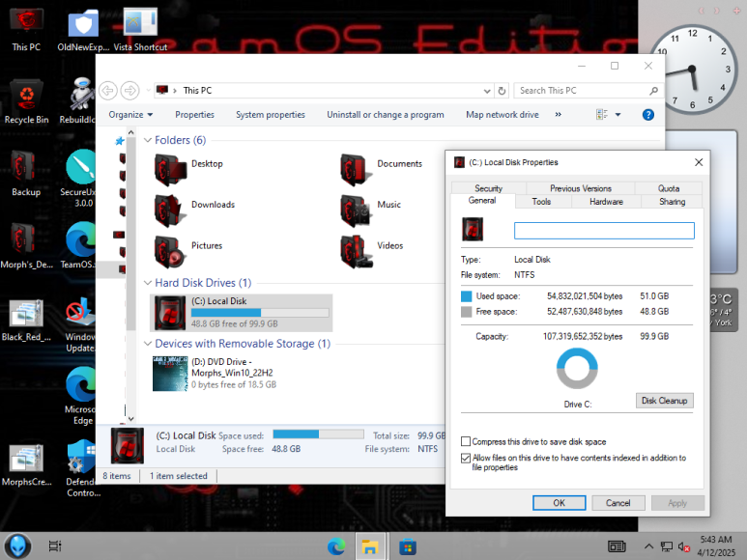Viewport: 747px width, 560px height.
Task: Click Map network drive button
Action: point(503,115)
